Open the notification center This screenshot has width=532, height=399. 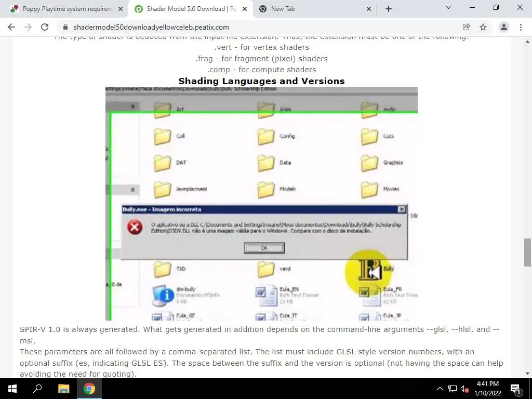click(515, 389)
